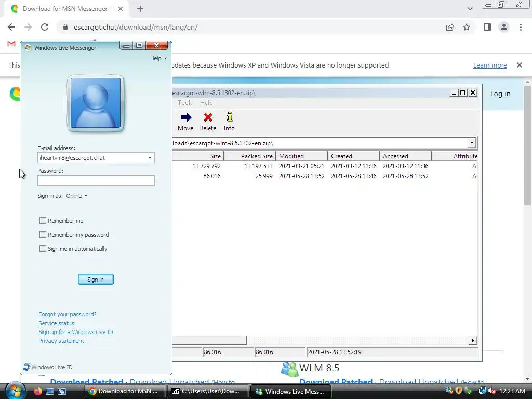The width and height of the screenshot is (532, 399).
Task: Enable Remember me checkbox
Action: [43, 220]
